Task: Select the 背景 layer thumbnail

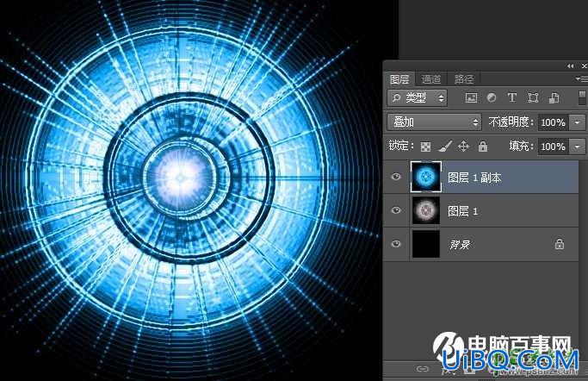Action: coord(425,244)
